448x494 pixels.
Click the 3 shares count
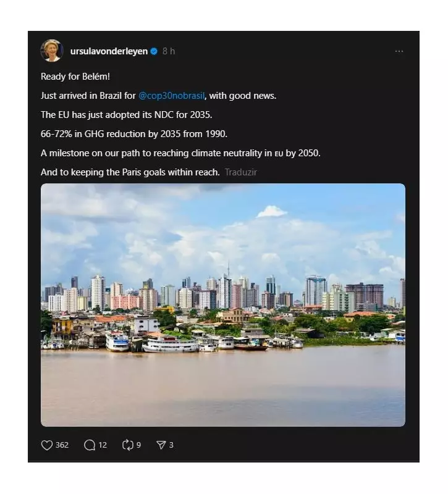tap(171, 445)
